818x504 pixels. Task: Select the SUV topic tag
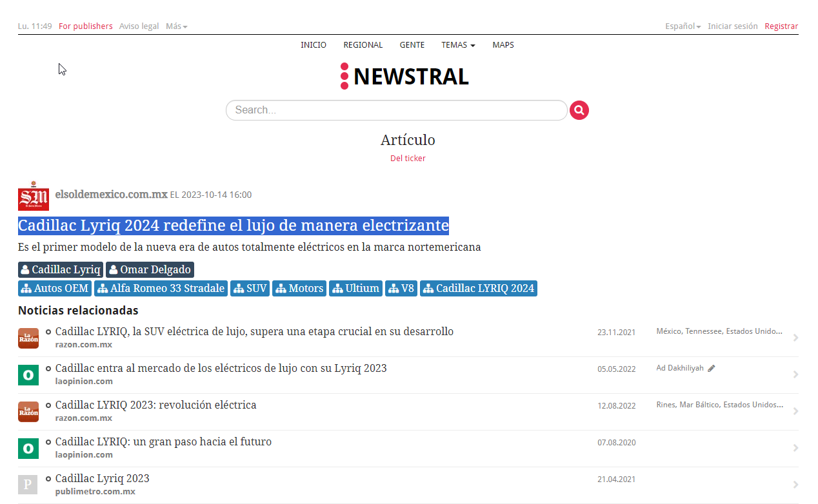coord(250,288)
